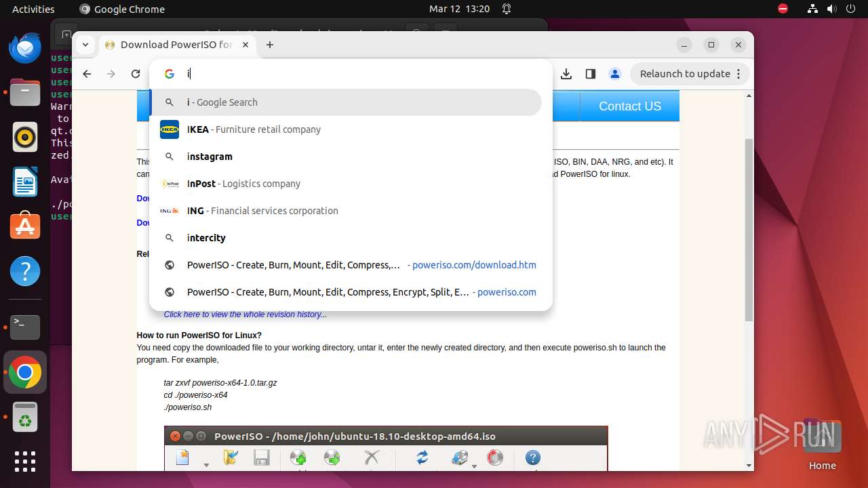
Task: Open Ubuntu Software from the dock
Action: [25, 227]
